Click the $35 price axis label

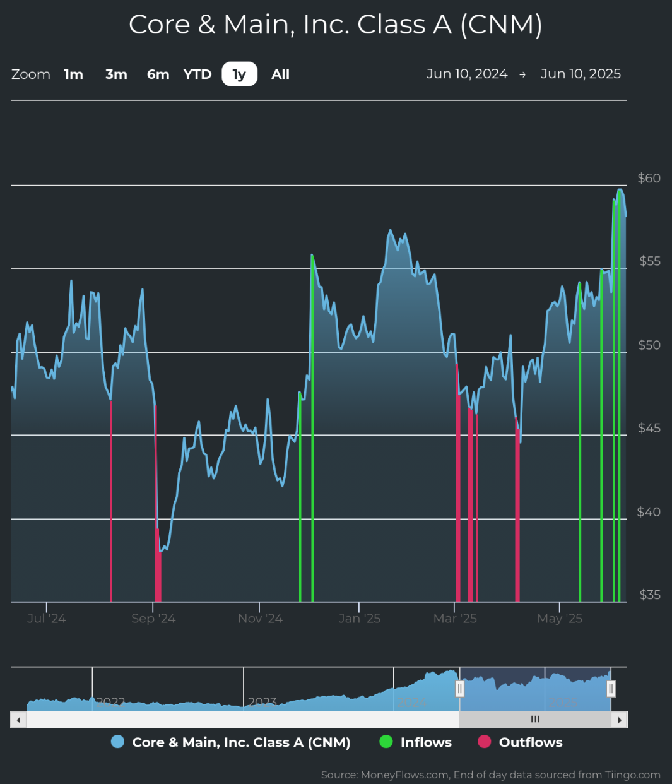(x=649, y=595)
